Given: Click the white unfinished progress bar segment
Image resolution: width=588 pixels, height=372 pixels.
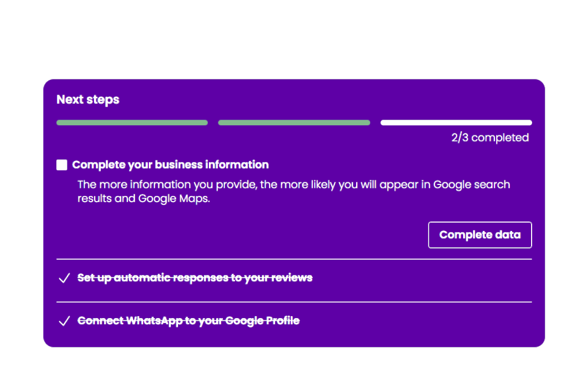Looking at the screenshot, I should [456, 123].
